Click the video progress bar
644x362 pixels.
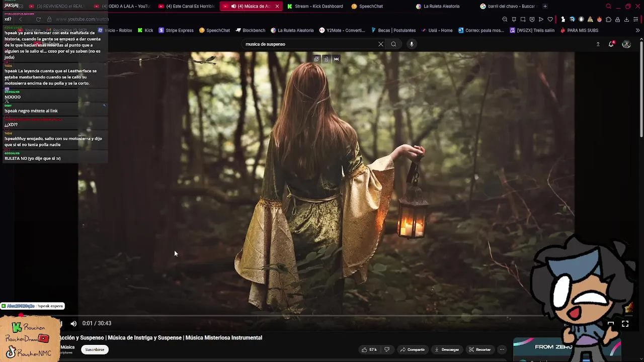[322, 316]
